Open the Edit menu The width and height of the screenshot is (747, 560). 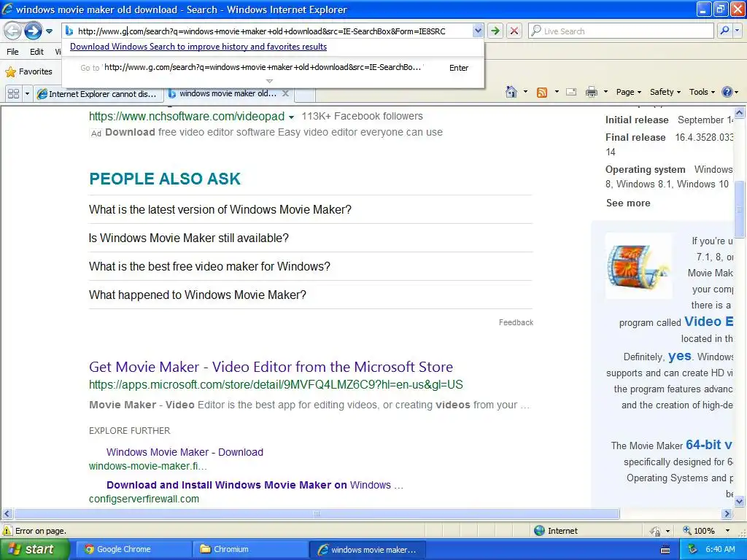pyautogui.click(x=36, y=52)
